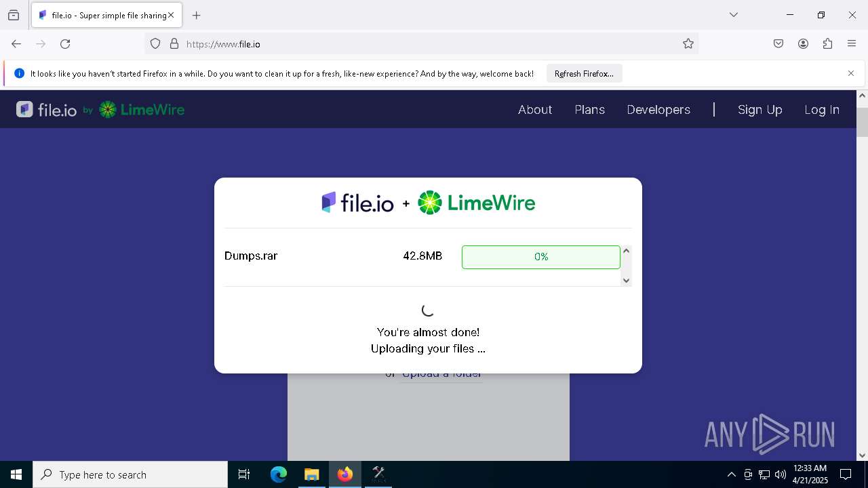Bookmark this page with star icon

pyautogui.click(x=688, y=44)
